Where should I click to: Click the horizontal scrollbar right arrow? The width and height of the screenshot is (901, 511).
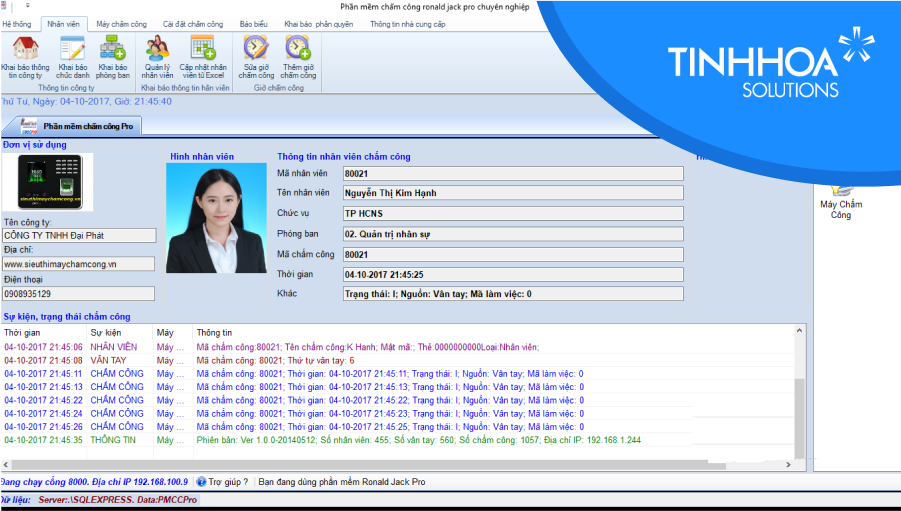click(x=788, y=464)
